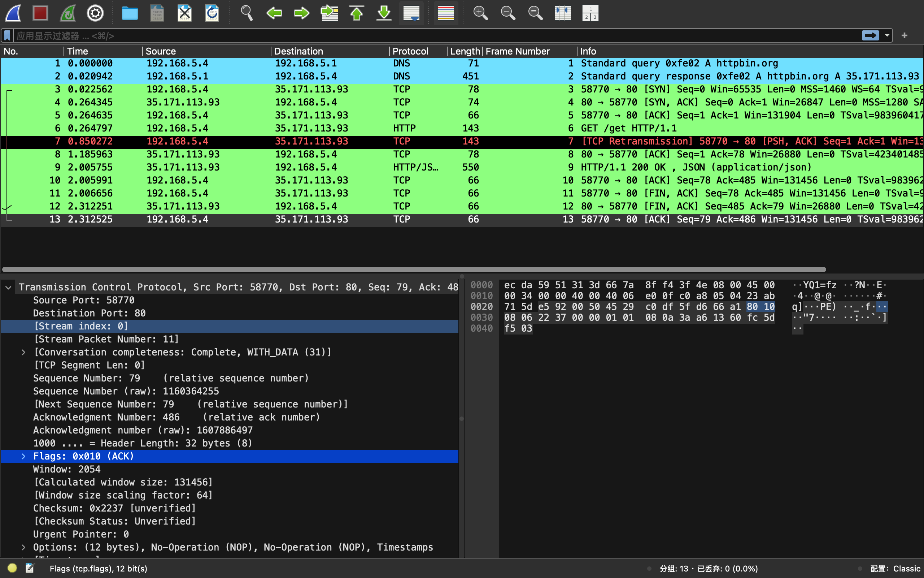Select Source Port: 58770 field
The width and height of the screenshot is (924, 578).
click(x=230, y=301)
